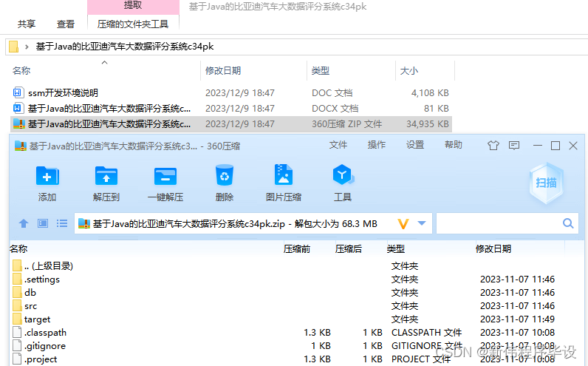Sort the archive list by 压缩后 column
588x366 pixels.
click(x=349, y=249)
